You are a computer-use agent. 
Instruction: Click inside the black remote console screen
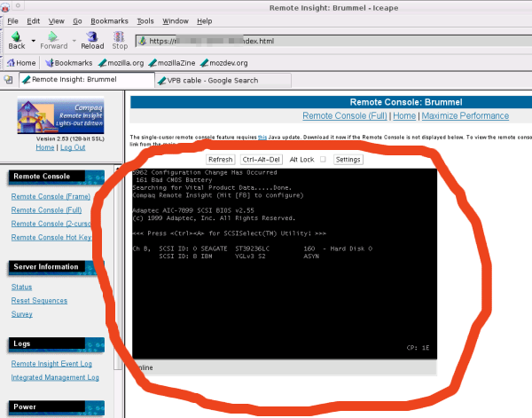click(285, 264)
